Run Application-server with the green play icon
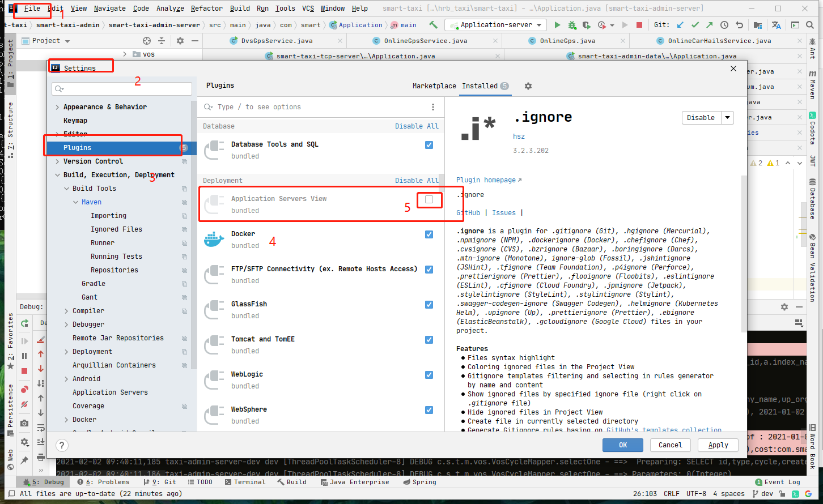The width and height of the screenshot is (823, 504). click(x=557, y=25)
